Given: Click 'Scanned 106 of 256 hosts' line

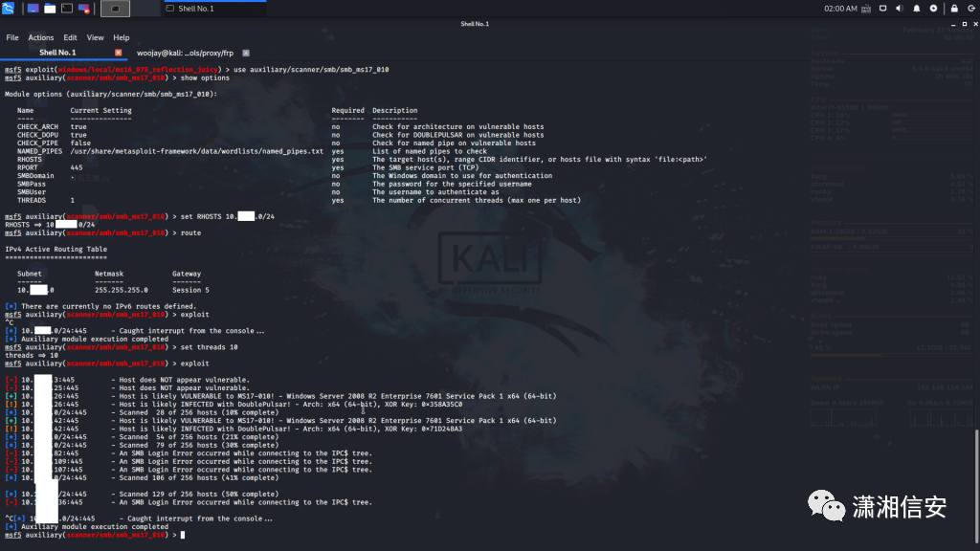Looking at the screenshot, I should tap(142, 478).
